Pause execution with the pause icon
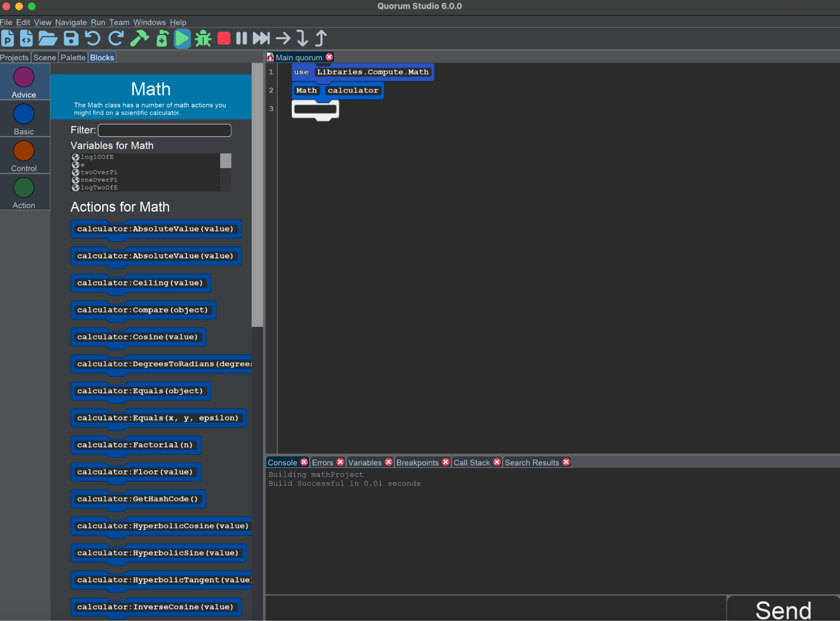840x621 pixels. pyautogui.click(x=242, y=39)
